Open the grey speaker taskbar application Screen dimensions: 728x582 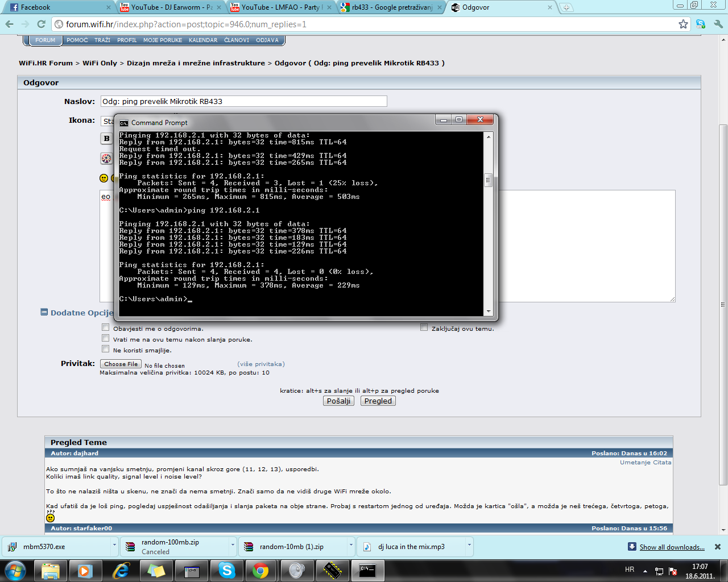[297, 570]
